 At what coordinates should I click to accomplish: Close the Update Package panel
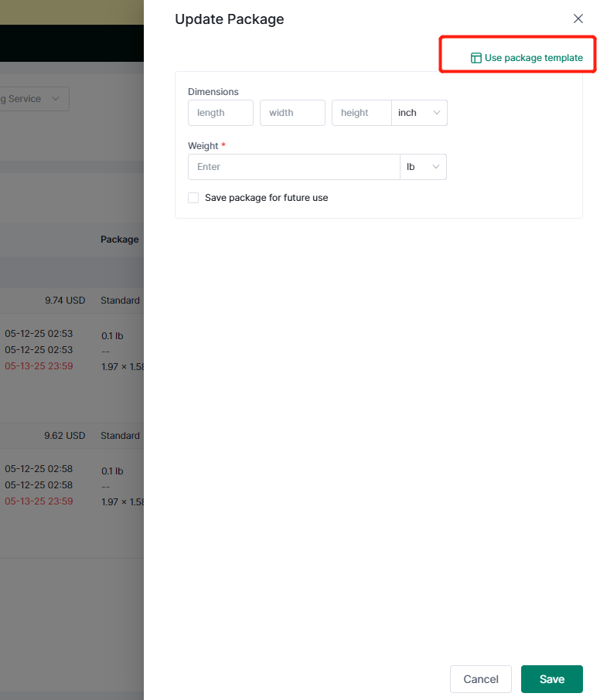pyautogui.click(x=578, y=19)
